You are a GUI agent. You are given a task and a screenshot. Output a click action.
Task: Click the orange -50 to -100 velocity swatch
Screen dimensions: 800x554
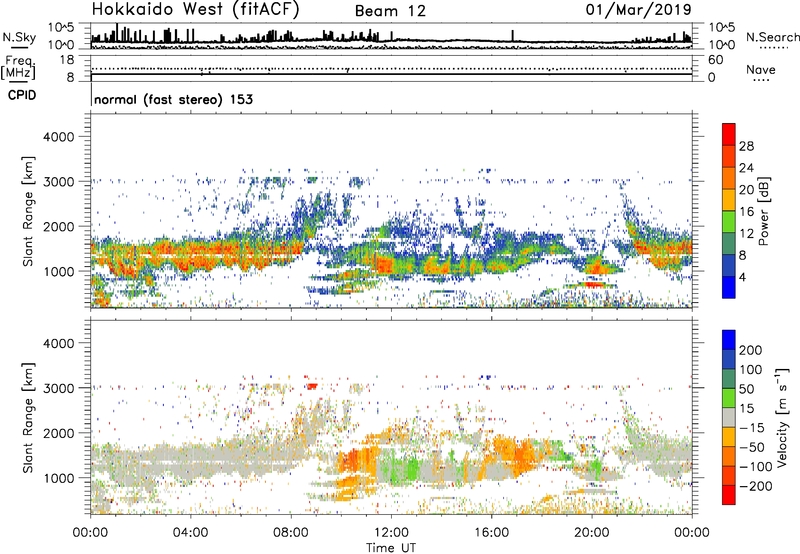coord(729,456)
